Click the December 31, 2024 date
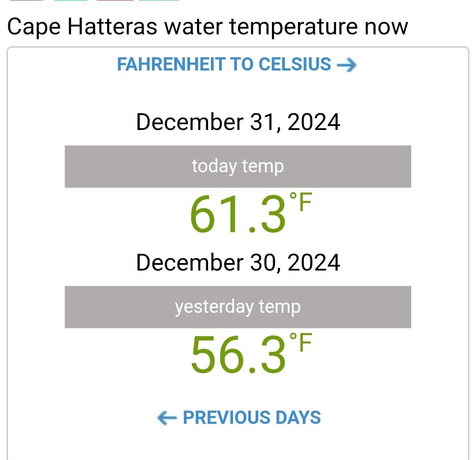476x460 pixels. pyautogui.click(x=238, y=122)
